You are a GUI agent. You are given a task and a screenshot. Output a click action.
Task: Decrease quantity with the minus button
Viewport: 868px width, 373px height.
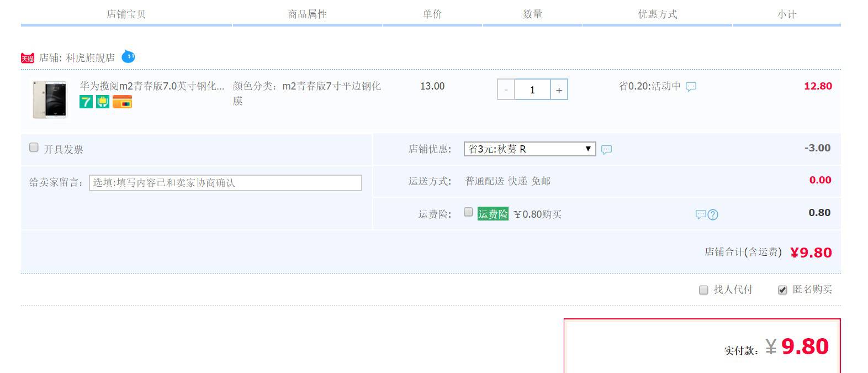506,90
